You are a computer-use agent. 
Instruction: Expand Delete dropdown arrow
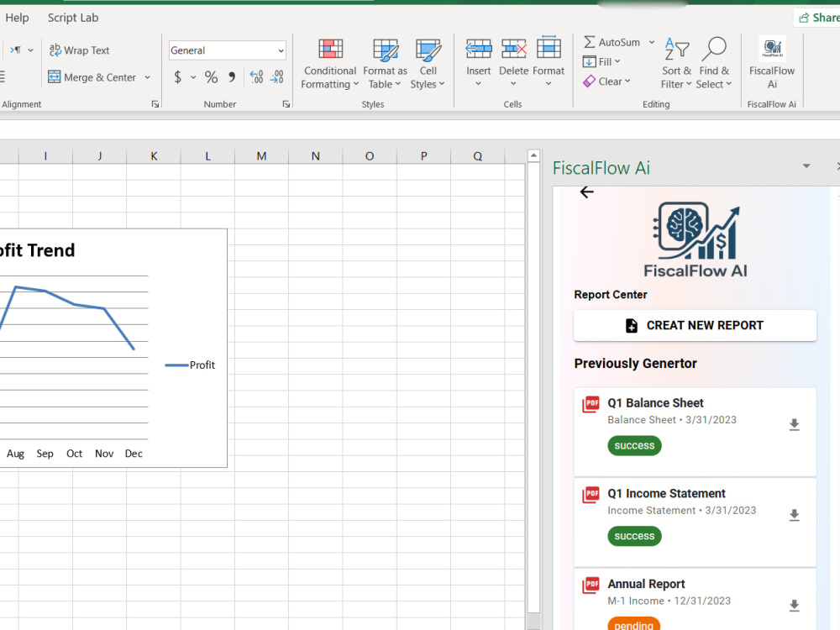(x=513, y=83)
